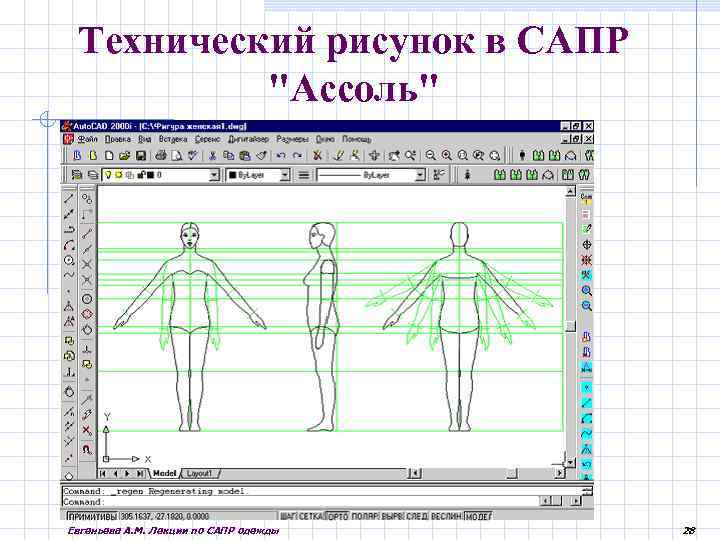Switch to the Model tab

pos(164,473)
